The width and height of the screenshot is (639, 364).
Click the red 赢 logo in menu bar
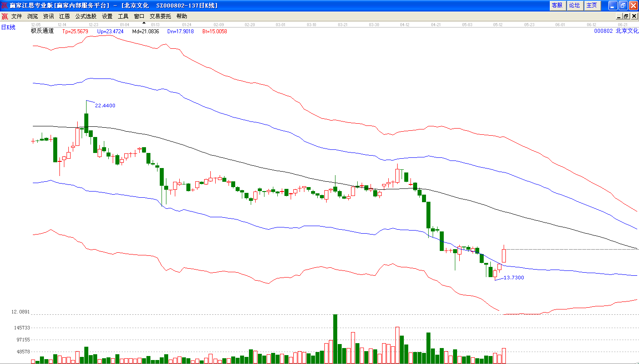(4, 16)
